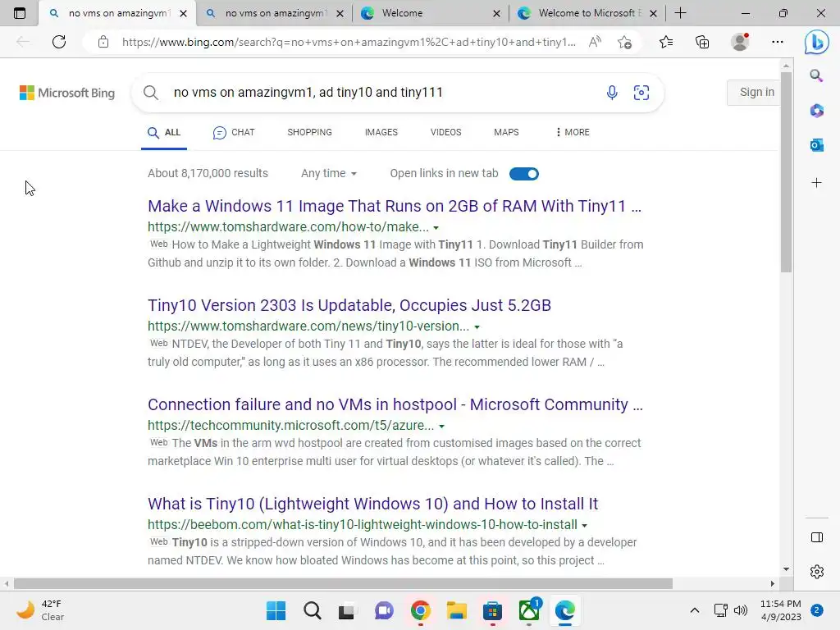840x630 pixels.
Task: Expand the Any time filter
Action: 328,174
